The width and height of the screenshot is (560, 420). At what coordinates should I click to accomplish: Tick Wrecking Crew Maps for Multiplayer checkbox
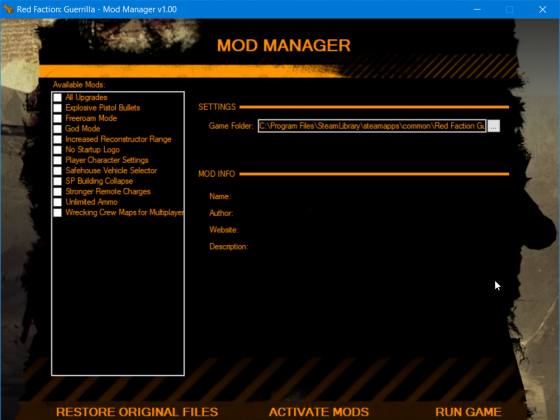[x=58, y=212]
